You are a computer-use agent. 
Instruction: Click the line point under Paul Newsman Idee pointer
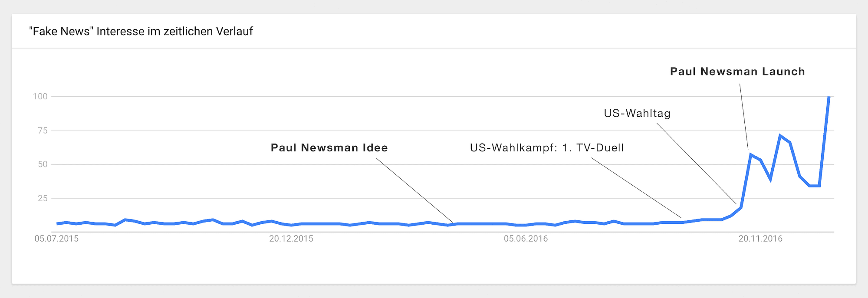457,224
